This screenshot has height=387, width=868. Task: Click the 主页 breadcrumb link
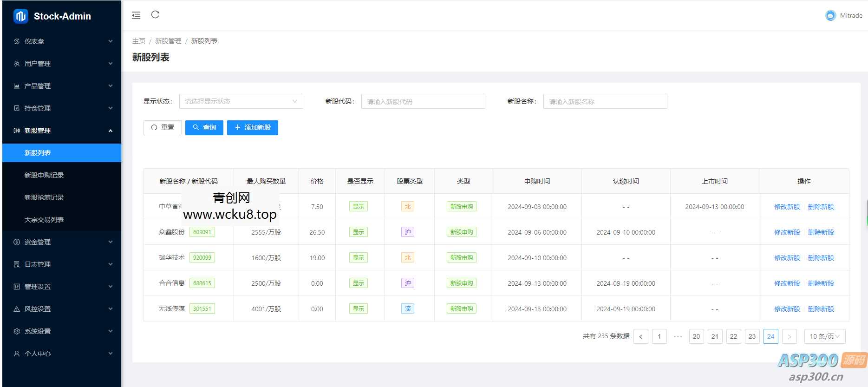(x=139, y=41)
